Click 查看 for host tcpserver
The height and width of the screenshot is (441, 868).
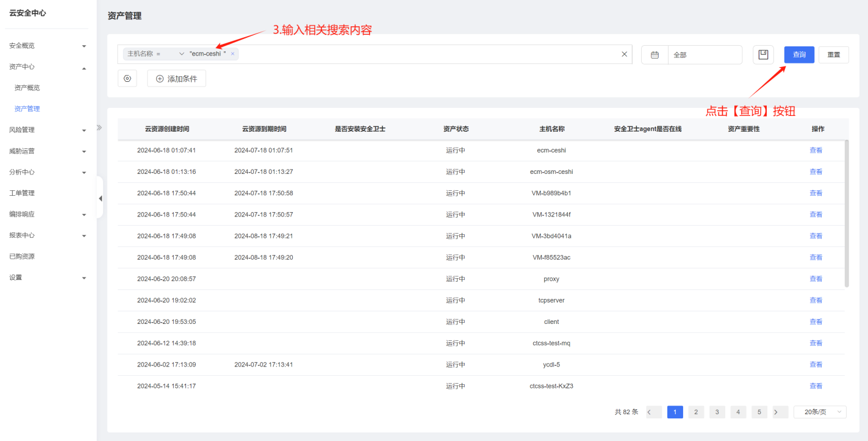click(x=816, y=300)
